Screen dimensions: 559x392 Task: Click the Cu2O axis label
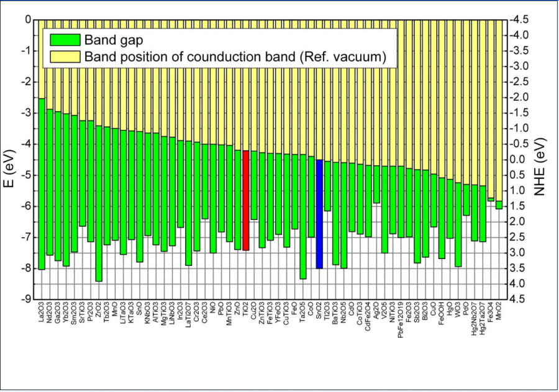[254, 310]
